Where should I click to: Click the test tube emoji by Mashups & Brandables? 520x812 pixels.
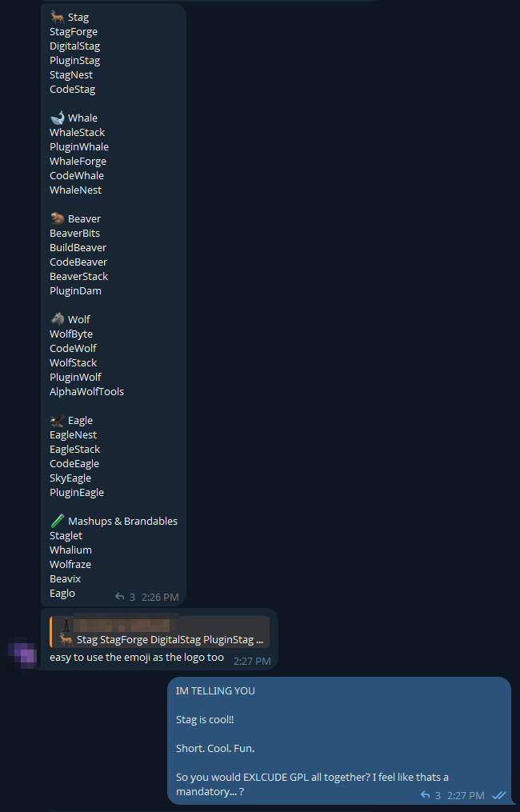click(x=57, y=521)
